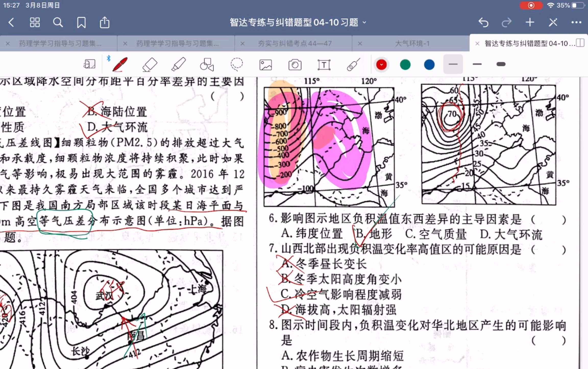The height and width of the screenshot is (369, 588).
Task: Open the camera capture tool
Action: coord(295,65)
